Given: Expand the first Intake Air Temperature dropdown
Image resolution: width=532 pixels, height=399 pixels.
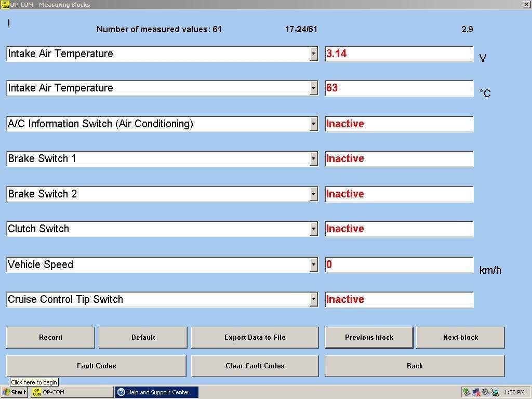Looking at the screenshot, I should pos(313,54).
